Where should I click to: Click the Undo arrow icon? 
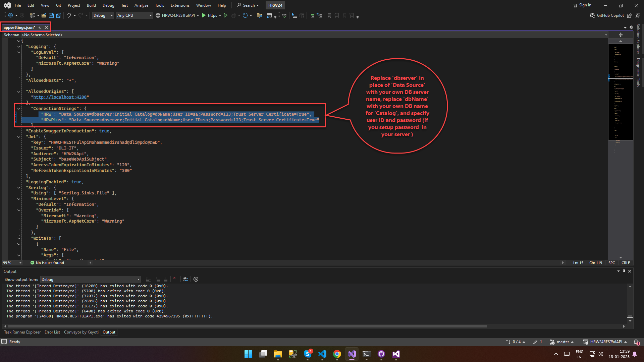pyautogui.click(x=68, y=15)
